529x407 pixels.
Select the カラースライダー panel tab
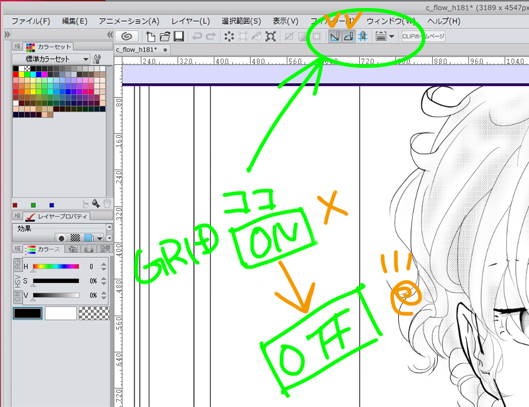pos(45,249)
